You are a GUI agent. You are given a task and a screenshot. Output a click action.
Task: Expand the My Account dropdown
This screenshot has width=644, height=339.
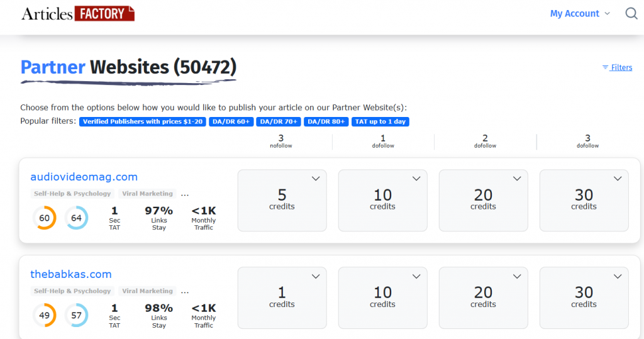click(580, 14)
